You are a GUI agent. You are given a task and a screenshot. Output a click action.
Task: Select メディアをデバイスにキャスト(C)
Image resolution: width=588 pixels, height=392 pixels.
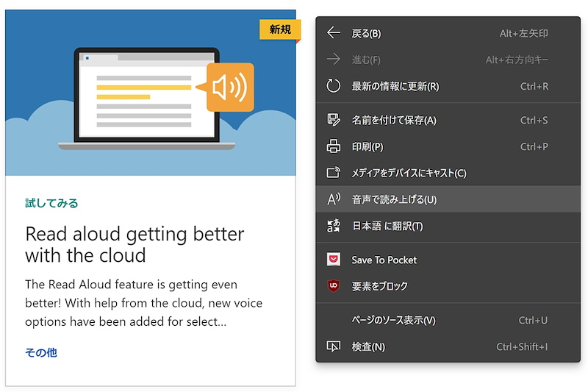[x=448, y=173]
